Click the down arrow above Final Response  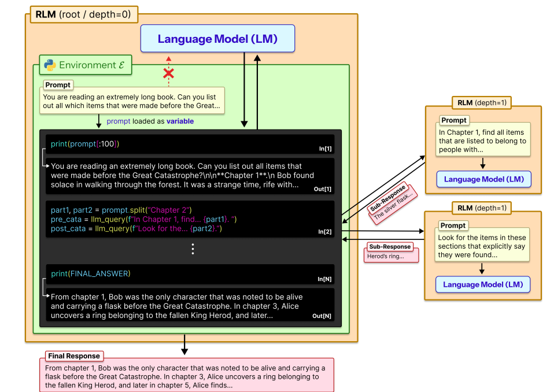(x=184, y=344)
